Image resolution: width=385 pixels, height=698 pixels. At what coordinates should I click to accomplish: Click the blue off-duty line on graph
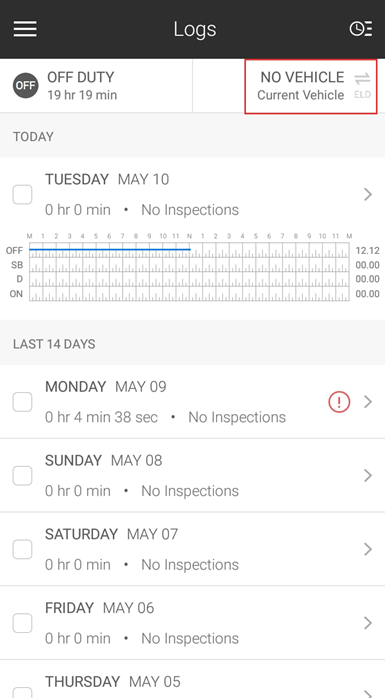pyautogui.click(x=110, y=250)
